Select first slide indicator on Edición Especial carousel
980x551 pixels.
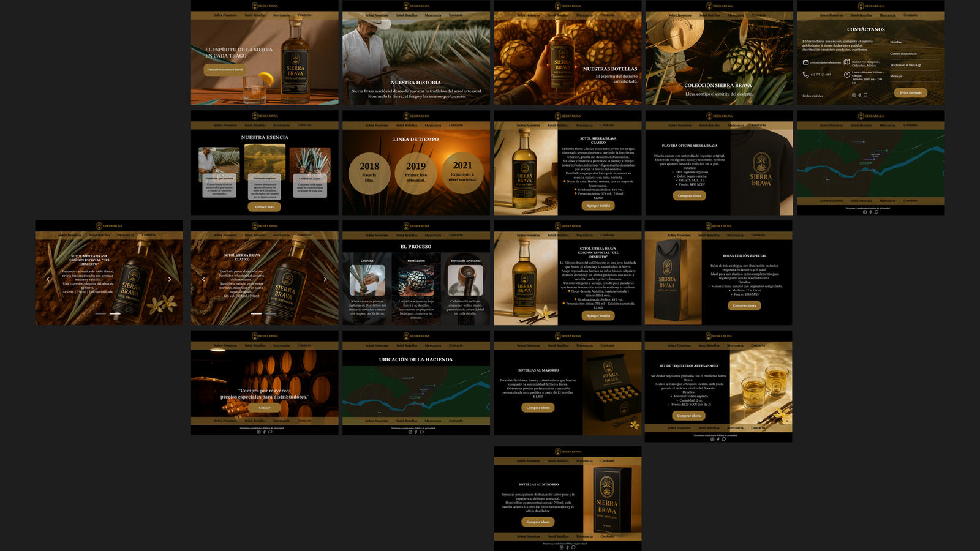coord(100,313)
